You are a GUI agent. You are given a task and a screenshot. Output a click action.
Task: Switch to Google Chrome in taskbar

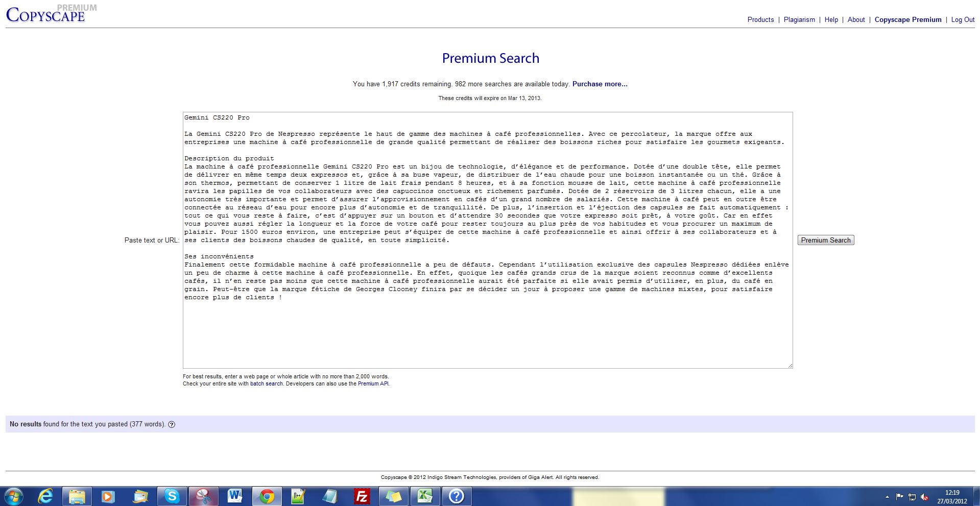click(x=267, y=496)
